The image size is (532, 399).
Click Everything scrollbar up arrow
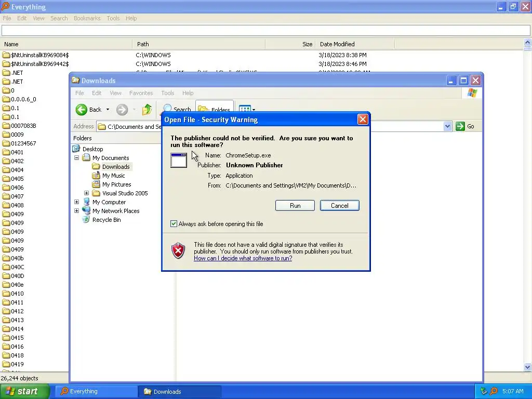(527, 43)
